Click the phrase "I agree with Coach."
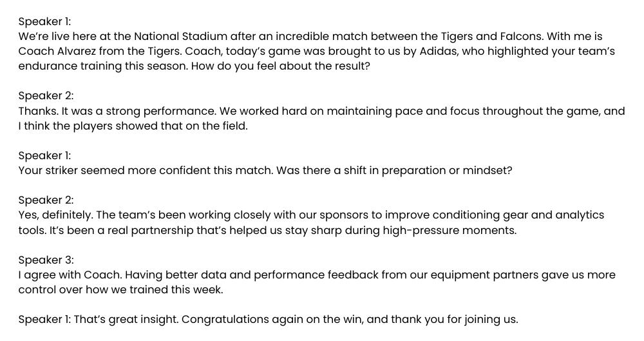 coord(70,275)
